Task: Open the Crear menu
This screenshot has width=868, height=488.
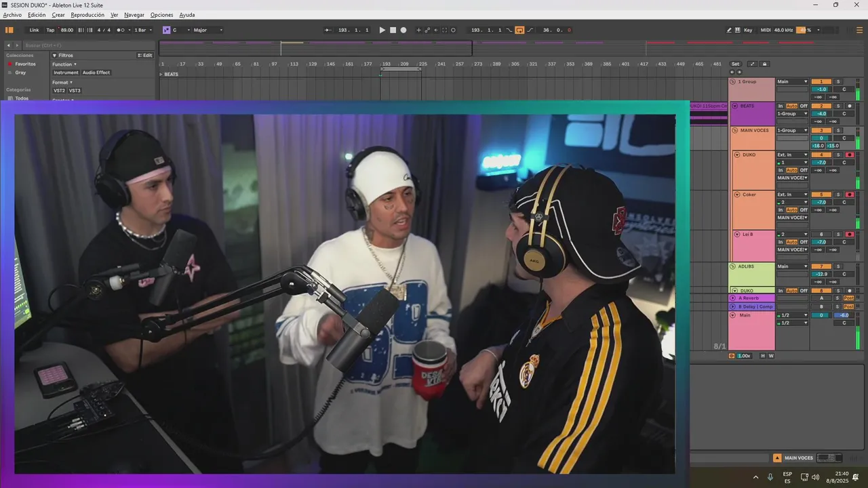Action: tap(58, 15)
